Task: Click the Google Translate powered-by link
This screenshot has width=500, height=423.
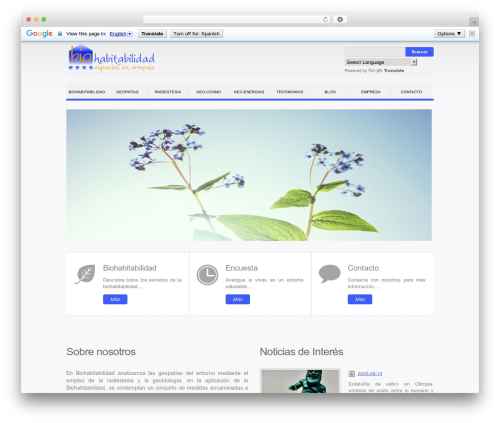Action: pos(386,70)
